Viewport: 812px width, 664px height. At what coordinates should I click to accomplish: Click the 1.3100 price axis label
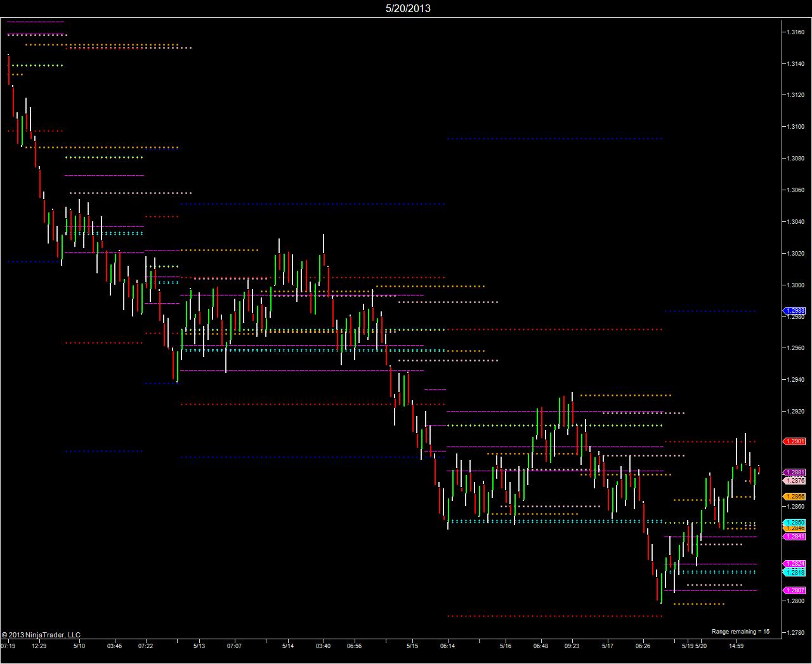click(796, 127)
